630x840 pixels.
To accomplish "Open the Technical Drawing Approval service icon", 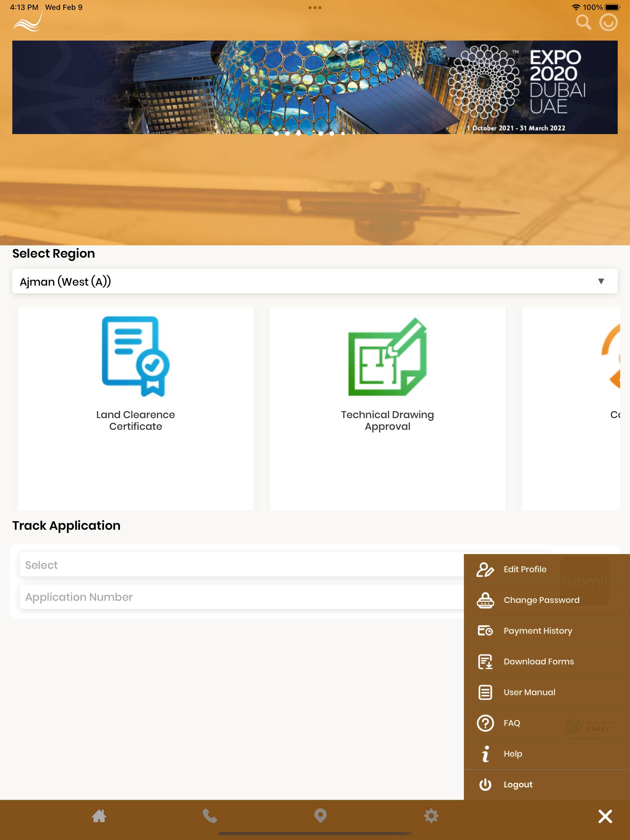I will [388, 357].
